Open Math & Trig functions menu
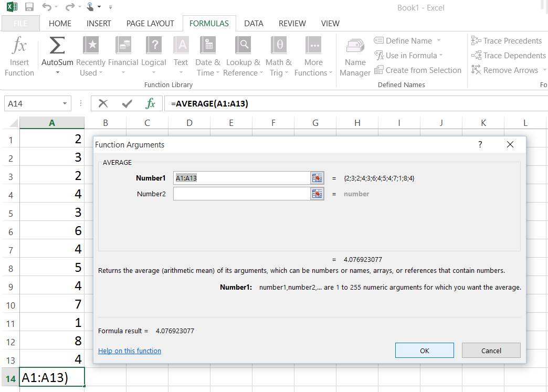This screenshot has height=392, width=548. point(279,57)
